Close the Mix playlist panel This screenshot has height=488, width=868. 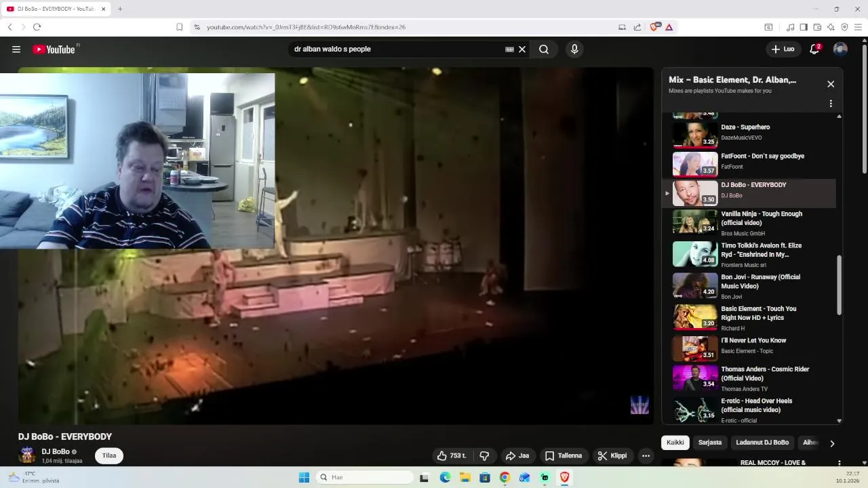click(x=831, y=84)
